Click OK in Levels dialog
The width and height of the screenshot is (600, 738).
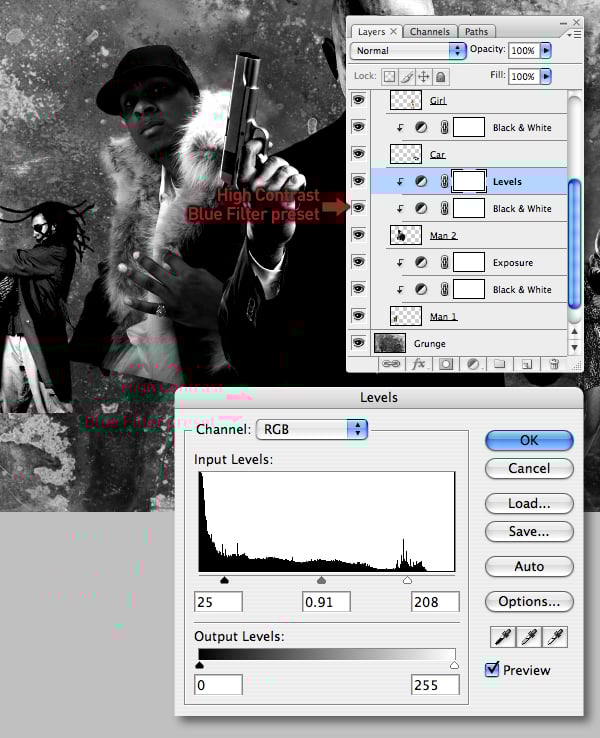[x=529, y=441]
